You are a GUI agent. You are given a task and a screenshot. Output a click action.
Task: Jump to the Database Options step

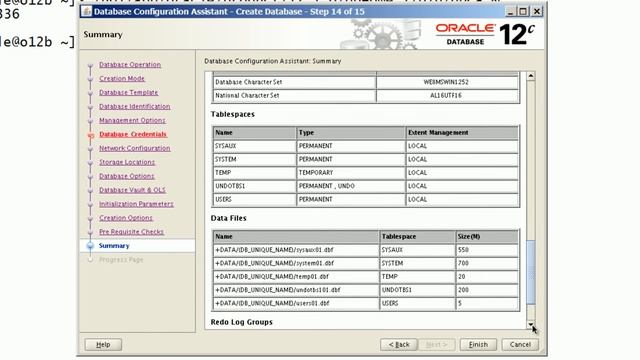point(127,176)
